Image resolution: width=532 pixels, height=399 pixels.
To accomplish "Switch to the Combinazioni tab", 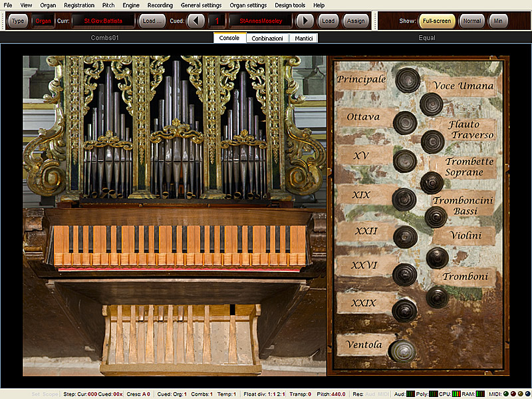I will [267, 39].
